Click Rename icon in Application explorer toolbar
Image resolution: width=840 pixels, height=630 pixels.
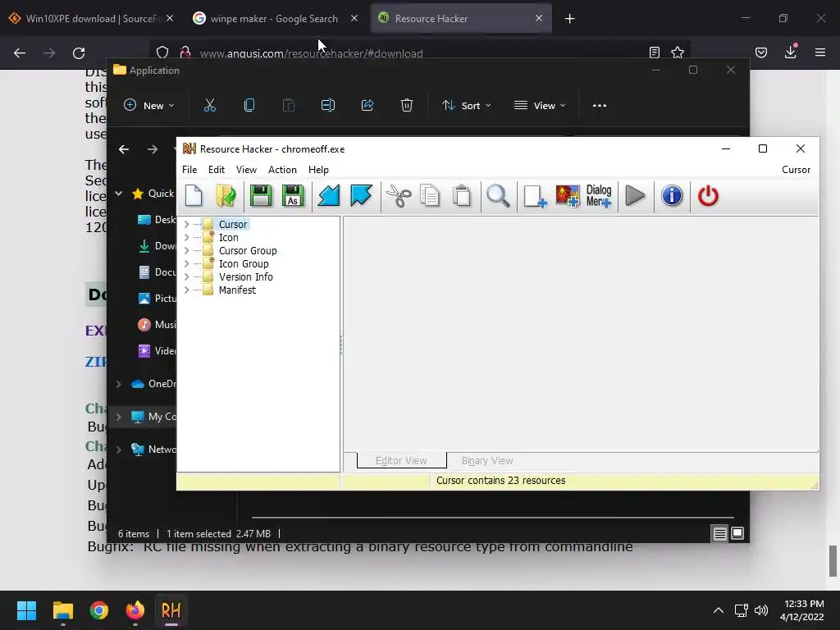point(328,106)
